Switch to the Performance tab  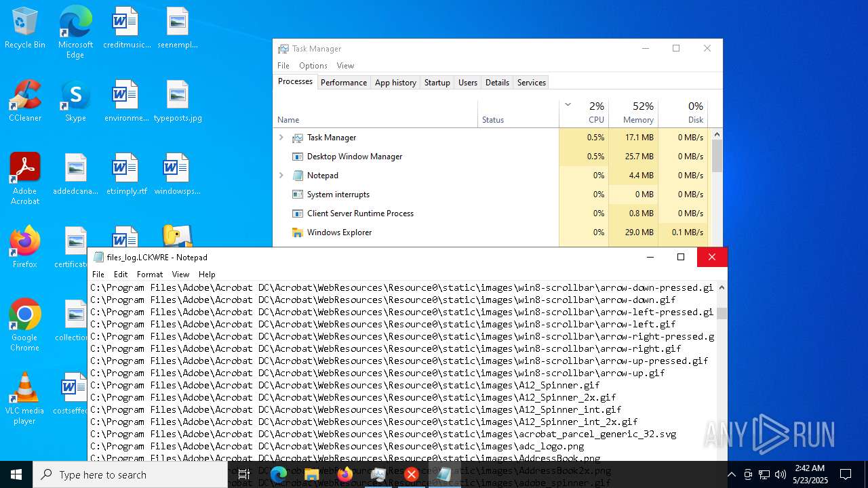[344, 83]
